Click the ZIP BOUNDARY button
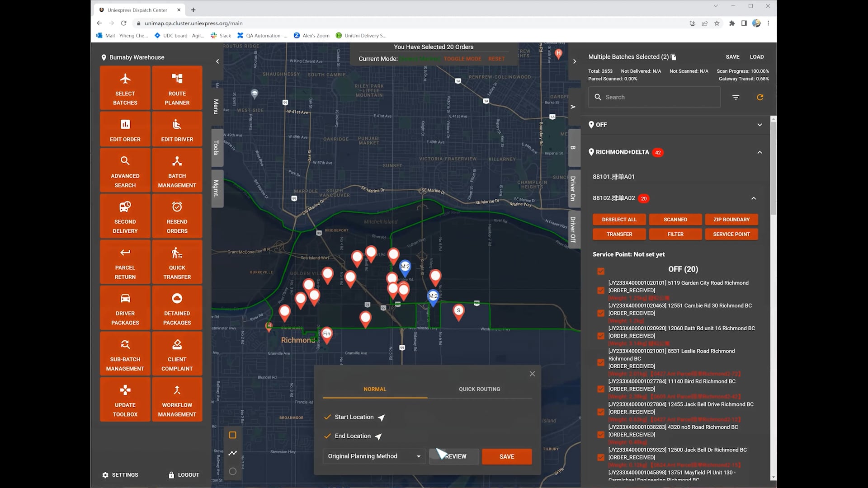868x488 pixels. click(x=731, y=220)
